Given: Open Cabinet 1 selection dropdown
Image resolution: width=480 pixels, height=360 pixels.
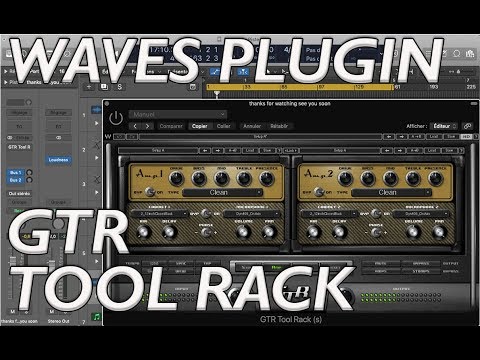Looking at the screenshot, I should 159,214.
